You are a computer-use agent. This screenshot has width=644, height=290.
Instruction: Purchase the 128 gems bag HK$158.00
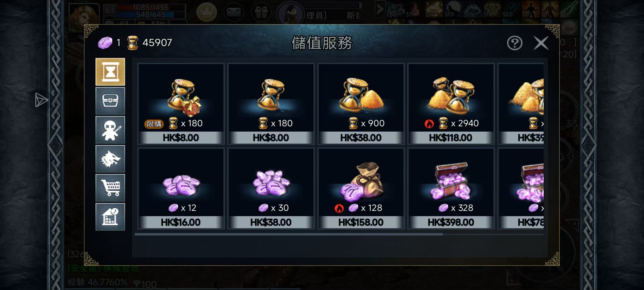(x=361, y=189)
